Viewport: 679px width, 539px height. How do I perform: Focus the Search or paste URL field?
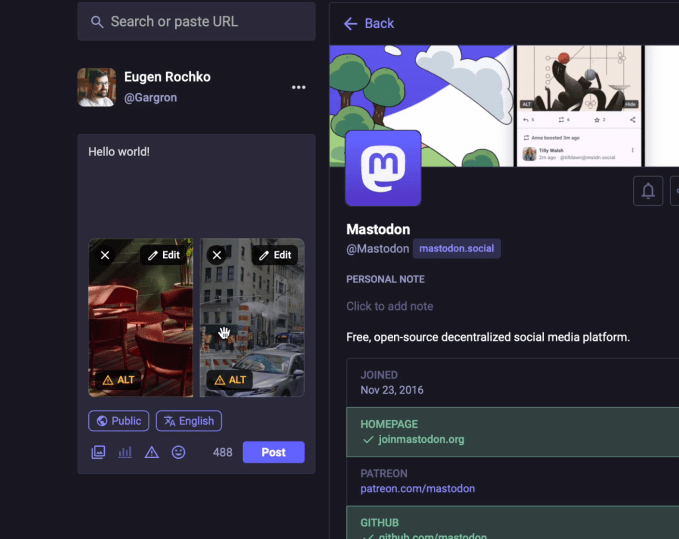click(x=196, y=22)
